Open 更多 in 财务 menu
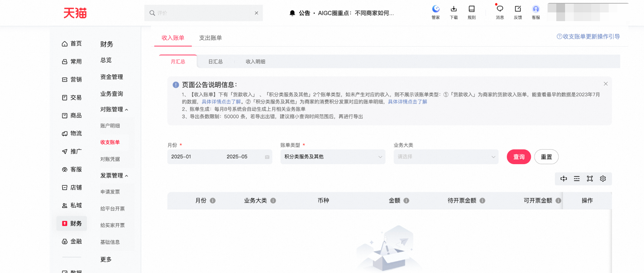 tap(106, 260)
